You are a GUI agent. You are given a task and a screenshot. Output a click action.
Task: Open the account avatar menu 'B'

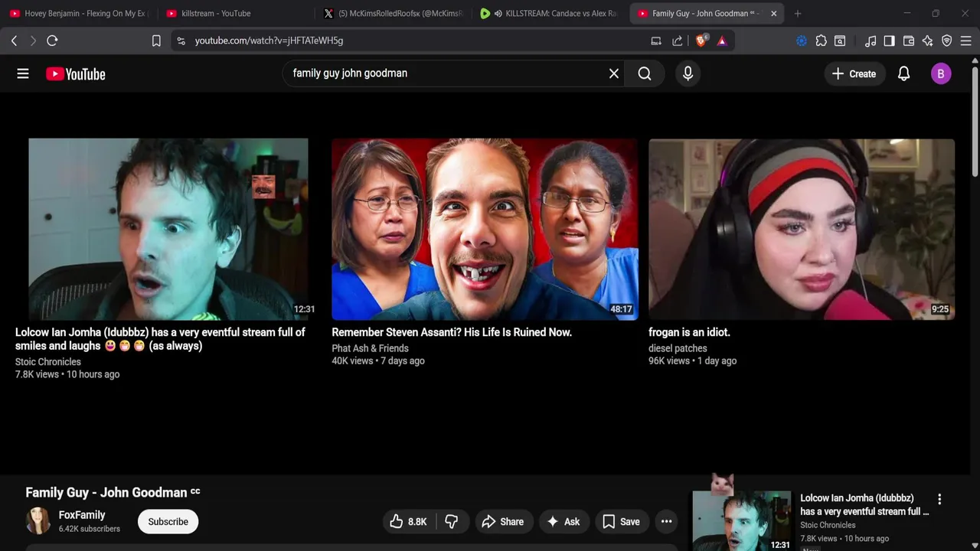coord(941,73)
